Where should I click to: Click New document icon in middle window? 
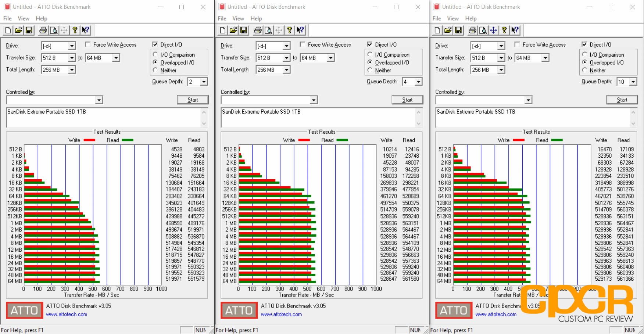coord(222,30)
